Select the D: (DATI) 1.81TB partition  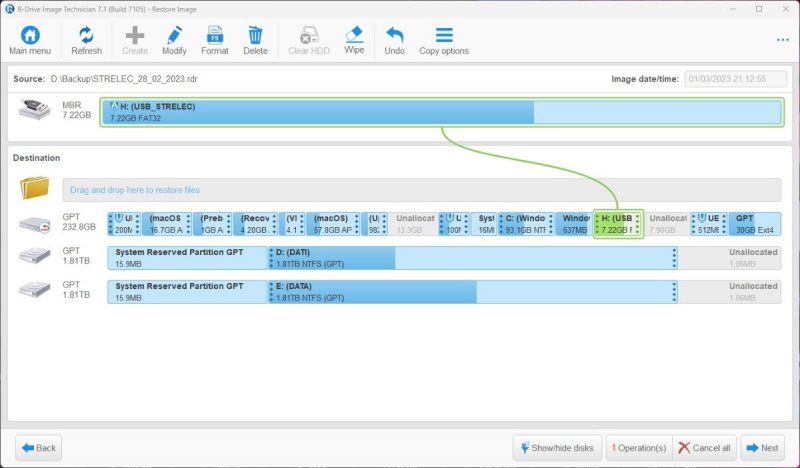pyautogui.click(x=473, y=258)
